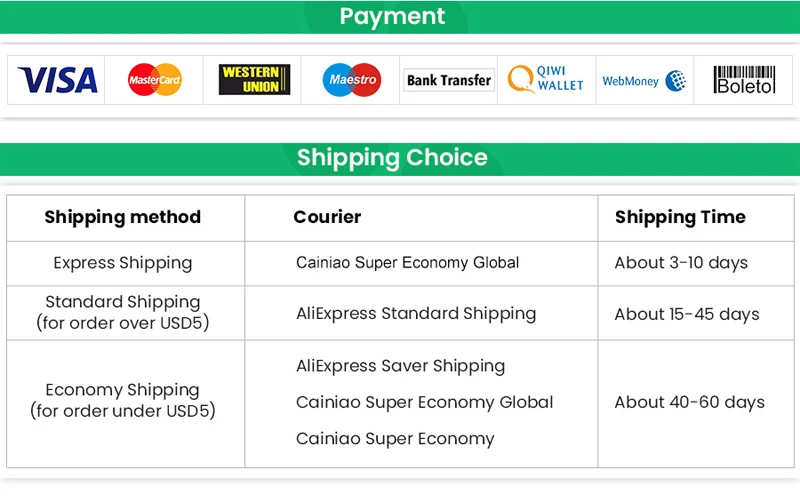Click the Shipping Time column header
The height and width of the screenshot is (502, 800).
[680, 217]
